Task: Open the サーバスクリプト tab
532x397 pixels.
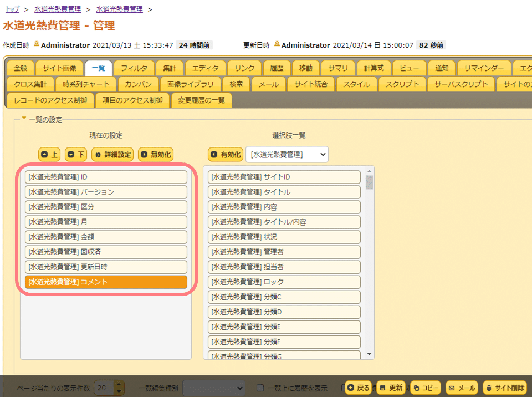Action: click(x=461, y=84)
